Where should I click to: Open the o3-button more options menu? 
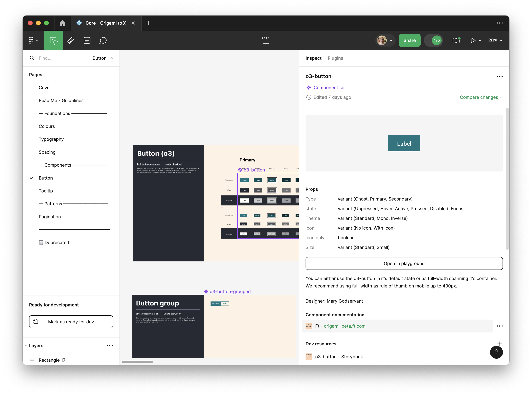pos(500,76)
